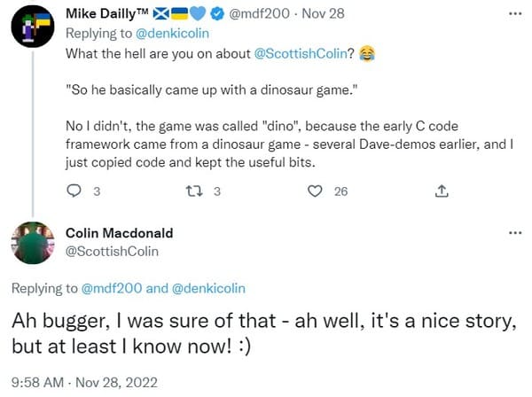Open more options on Colin Macdonald's tweet

513,232
